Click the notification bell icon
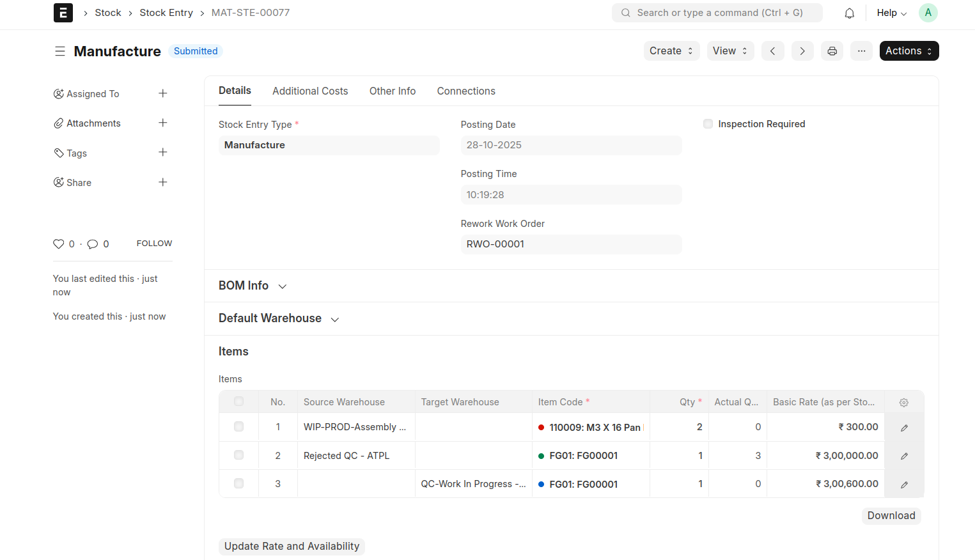This screenshot has width=975, height=560. tap(849, 13)
